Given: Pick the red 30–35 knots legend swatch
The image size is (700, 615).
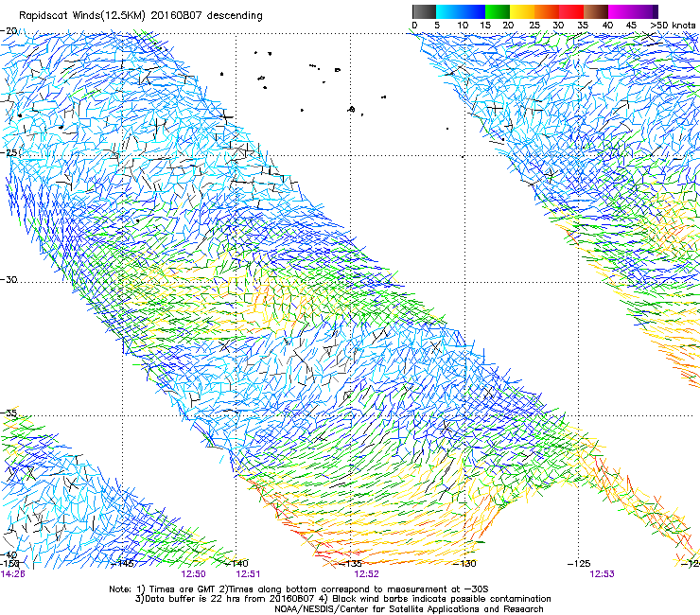Looking at the screenshot, I should tap(571, 11).
